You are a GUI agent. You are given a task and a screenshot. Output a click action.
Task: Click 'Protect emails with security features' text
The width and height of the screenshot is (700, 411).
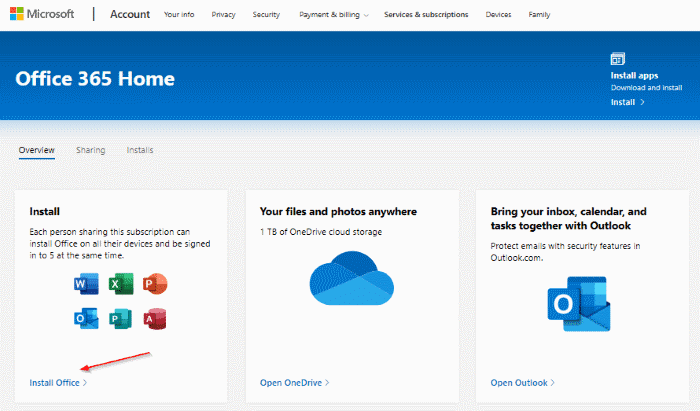coord(565,252)
